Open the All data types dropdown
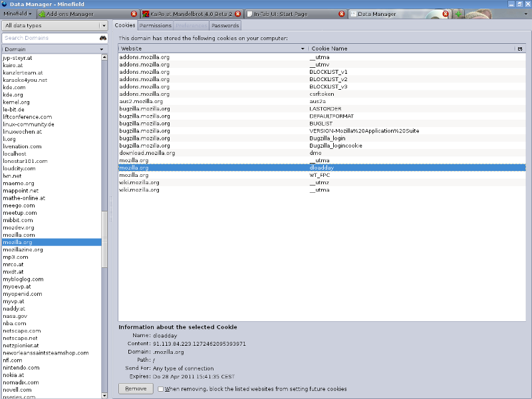This screenshot has height=399, width=532. click(x=53, y=25)
